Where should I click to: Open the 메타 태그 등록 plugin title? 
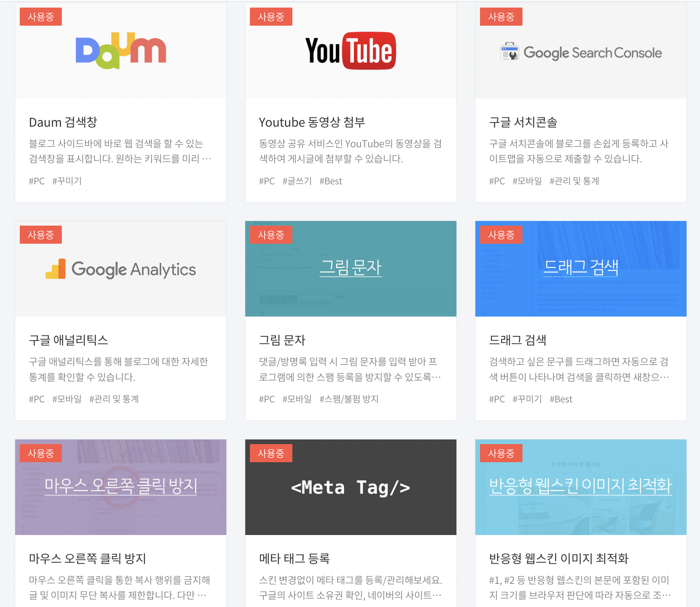294,559
